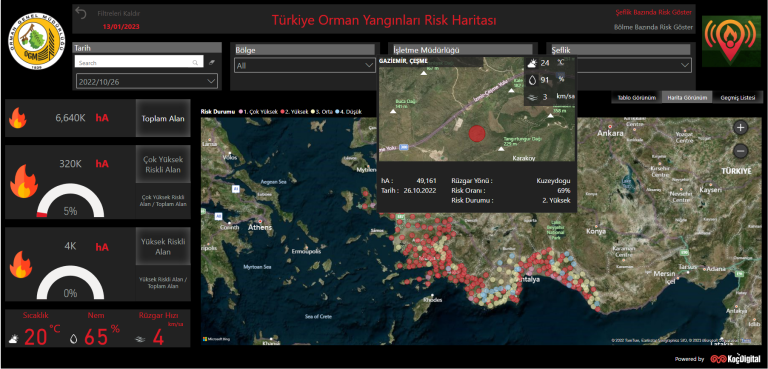Viewport: 768px width, 369px height.
Task: Click the Kuzeydogu wind direction value
Action: pyautogui.click(x=553, y=180)
